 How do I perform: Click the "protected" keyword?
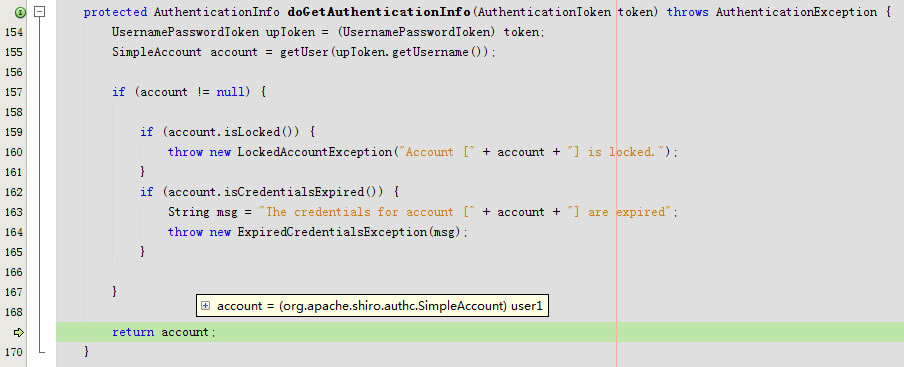point(115,12)
